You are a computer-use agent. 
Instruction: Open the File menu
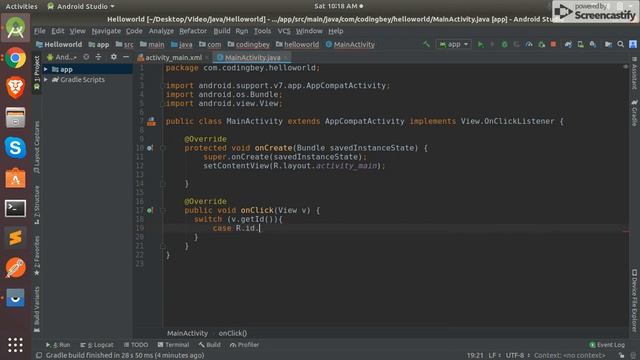[40, 31]
